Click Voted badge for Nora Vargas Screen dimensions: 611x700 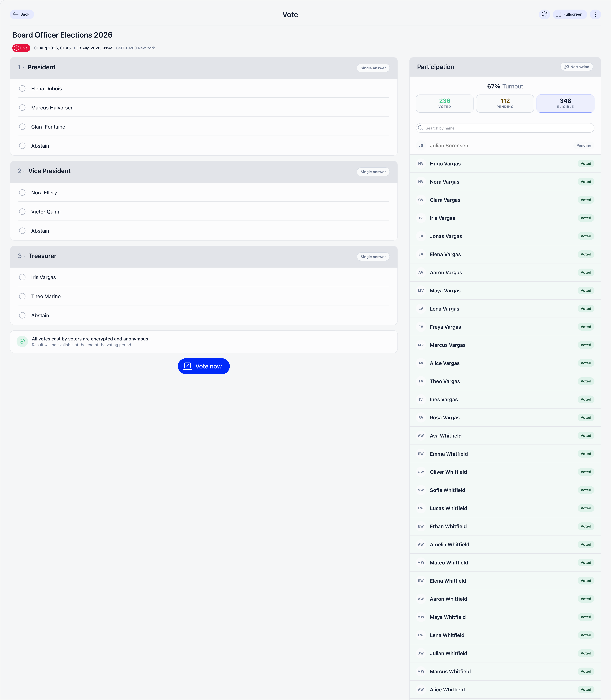tap(586, 182)
